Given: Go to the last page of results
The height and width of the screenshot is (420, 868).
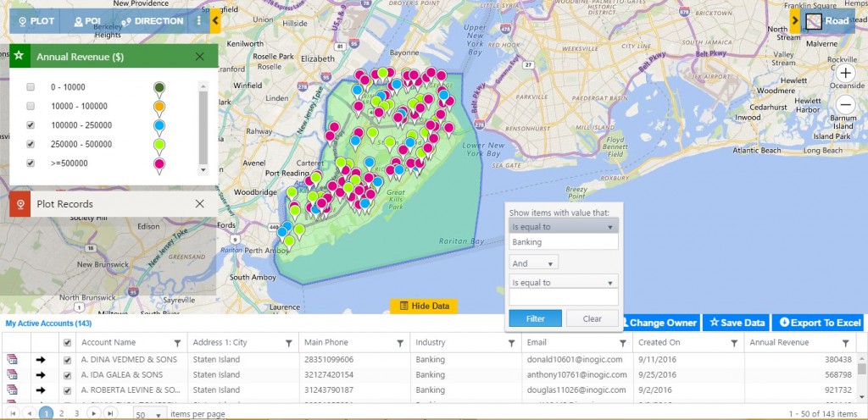Looking at the screenshot, I should click(110, 413).
